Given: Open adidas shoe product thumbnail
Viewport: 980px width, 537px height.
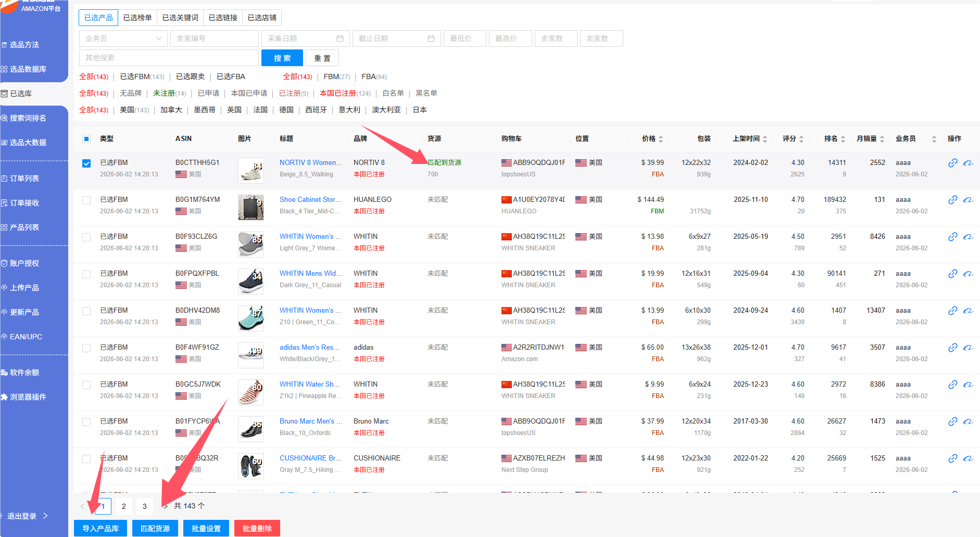Looking at the screenshot, I should 251,354.
